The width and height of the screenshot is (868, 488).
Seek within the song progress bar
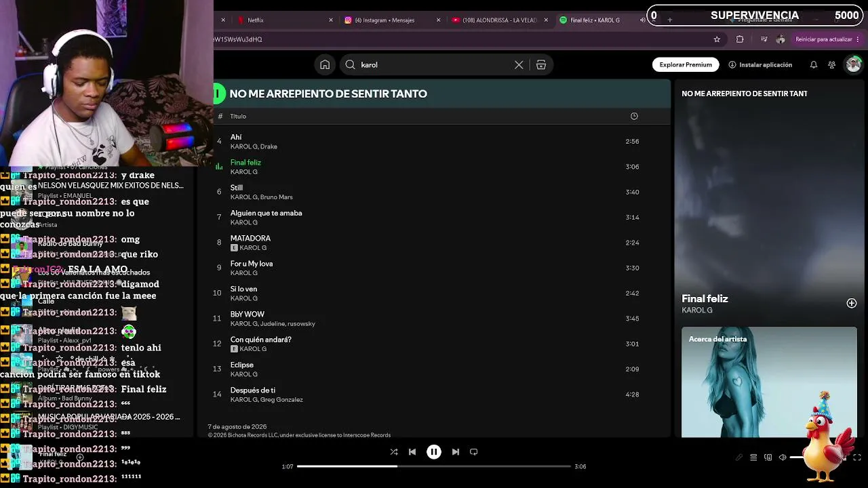434,466
